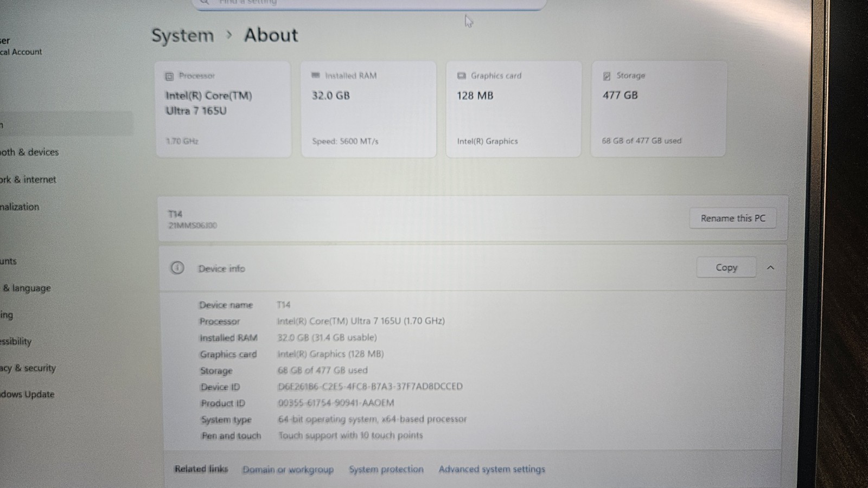
Task: Click Device name value T14 in device info
Action: (284, 305)
